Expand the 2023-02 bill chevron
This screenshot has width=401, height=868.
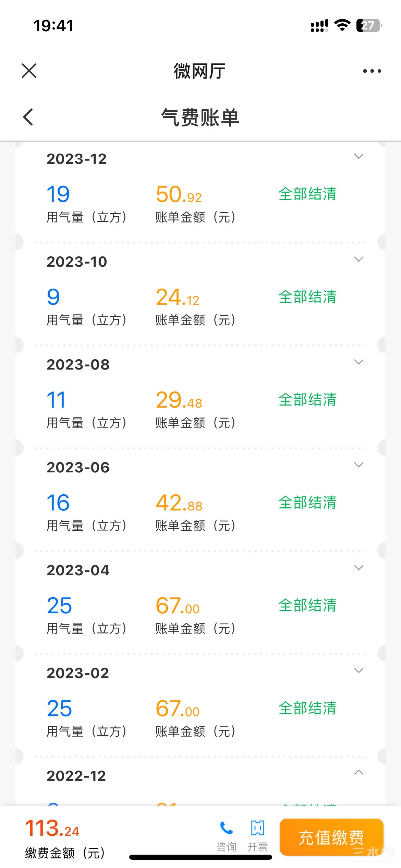(359, 671)
